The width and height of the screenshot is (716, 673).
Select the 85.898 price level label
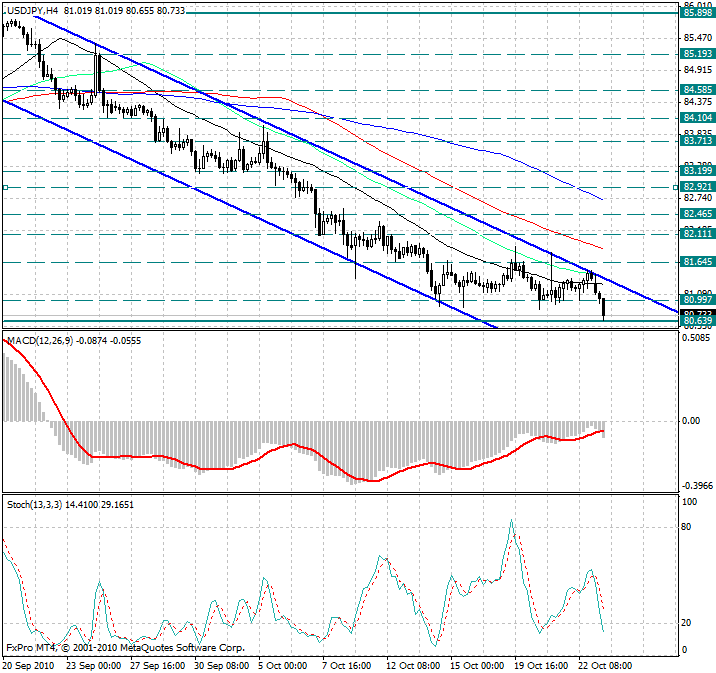point(698,13)
